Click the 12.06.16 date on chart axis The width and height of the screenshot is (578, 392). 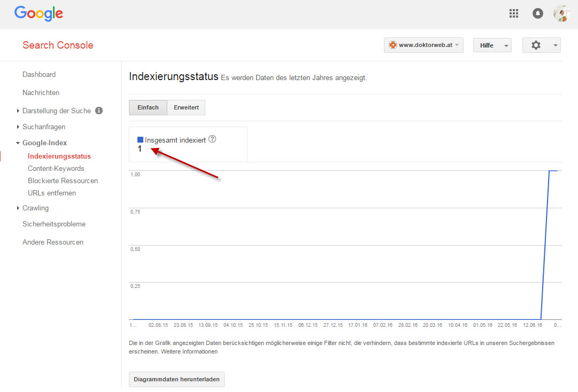[x=533, y=325]
